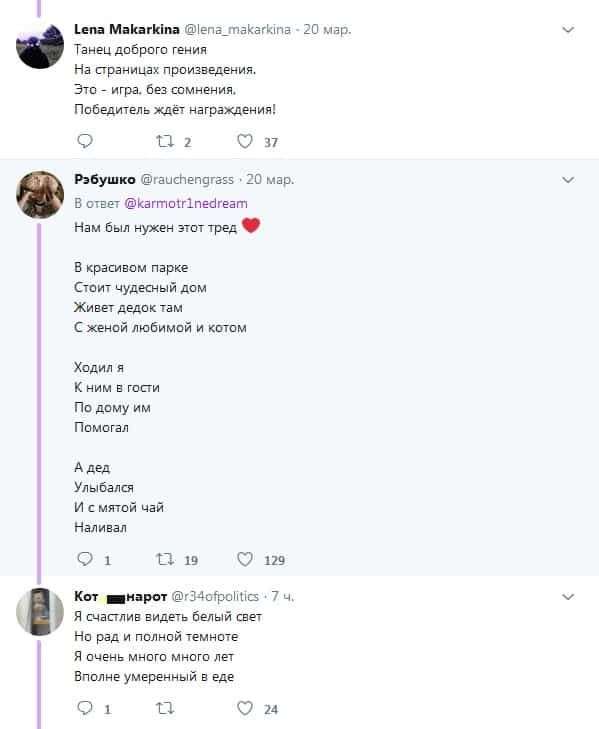Viewport: 599px width, 729px height.
Task: Open the @r34ofpolitics handle
Action: [215, 596]
